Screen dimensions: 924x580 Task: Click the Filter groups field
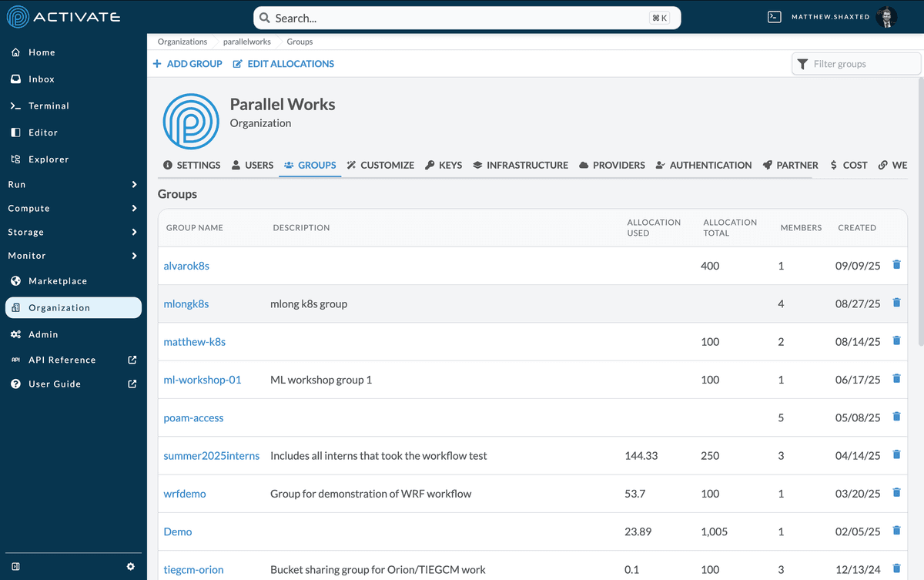point(855,64)
